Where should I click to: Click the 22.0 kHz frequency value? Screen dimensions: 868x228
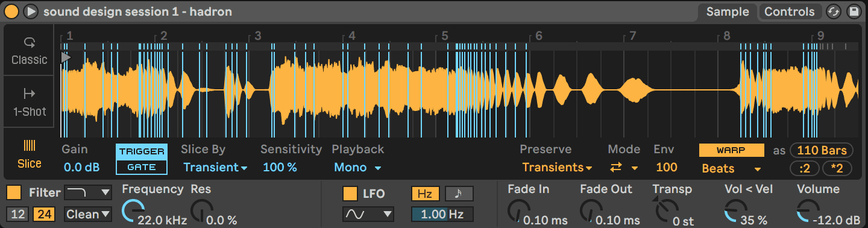coord(162,220)
